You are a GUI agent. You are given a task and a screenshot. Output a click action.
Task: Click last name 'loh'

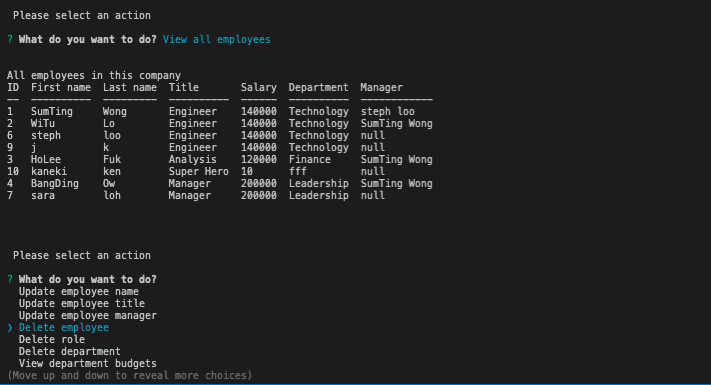[112, 195]
